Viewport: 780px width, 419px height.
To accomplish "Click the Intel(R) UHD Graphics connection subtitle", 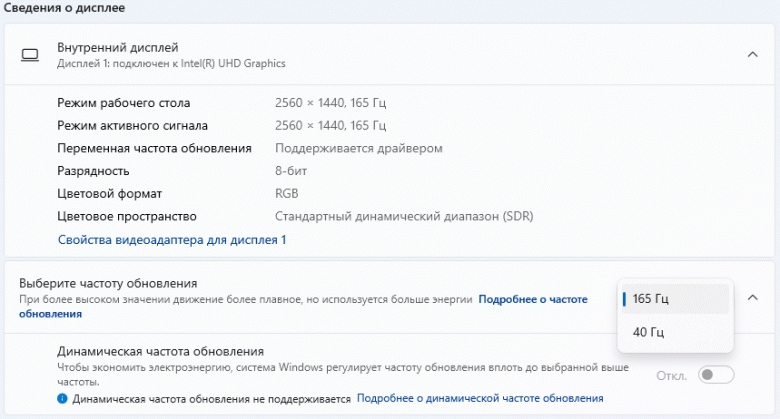I will (x=171, y=64).
